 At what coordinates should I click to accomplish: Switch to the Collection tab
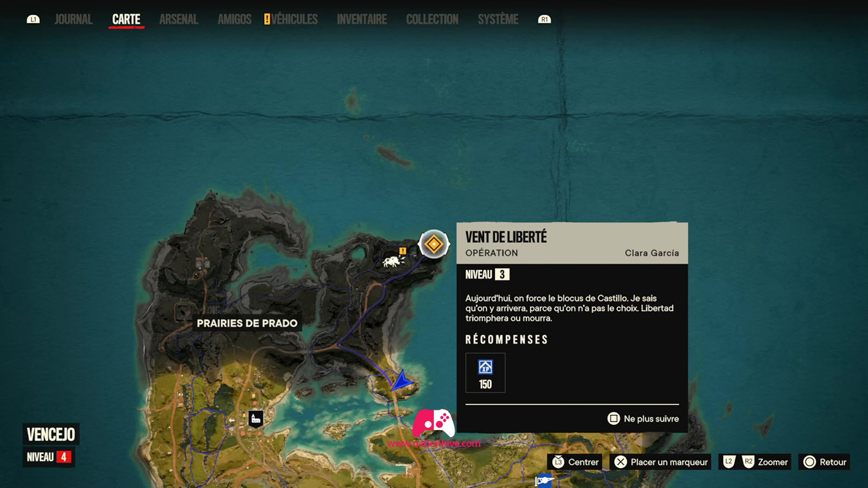(x=432, y=20)
